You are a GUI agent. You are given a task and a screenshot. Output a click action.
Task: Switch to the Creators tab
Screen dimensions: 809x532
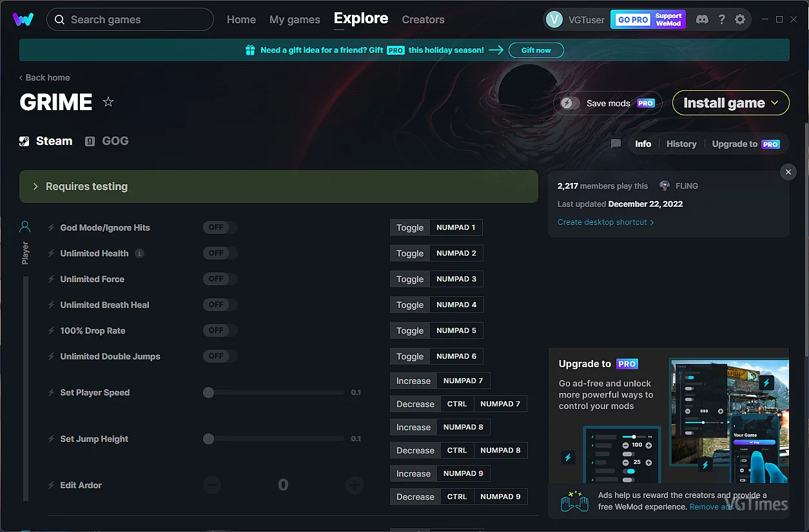click(423, 19)
